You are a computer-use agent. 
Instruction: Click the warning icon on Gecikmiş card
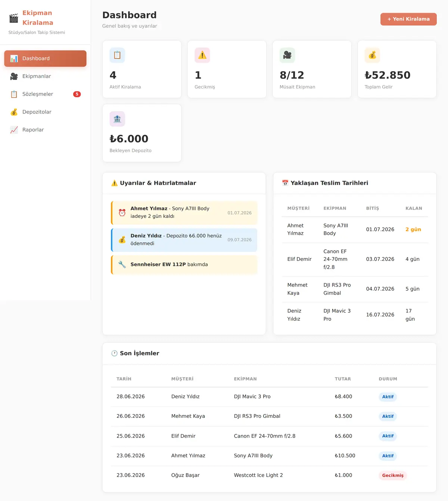(202, 55)
